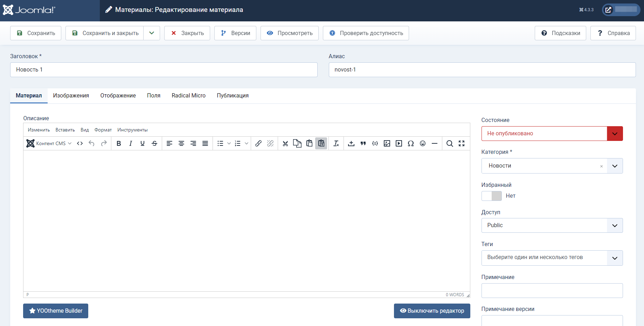Open the Состояние status dropdown

click(x=552, y=134)
